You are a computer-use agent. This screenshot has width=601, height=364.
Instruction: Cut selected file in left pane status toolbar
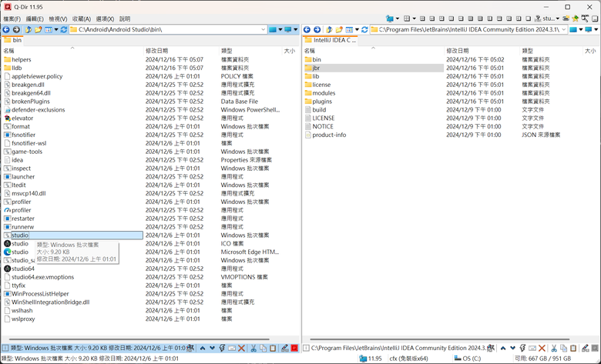coord(253,348)
